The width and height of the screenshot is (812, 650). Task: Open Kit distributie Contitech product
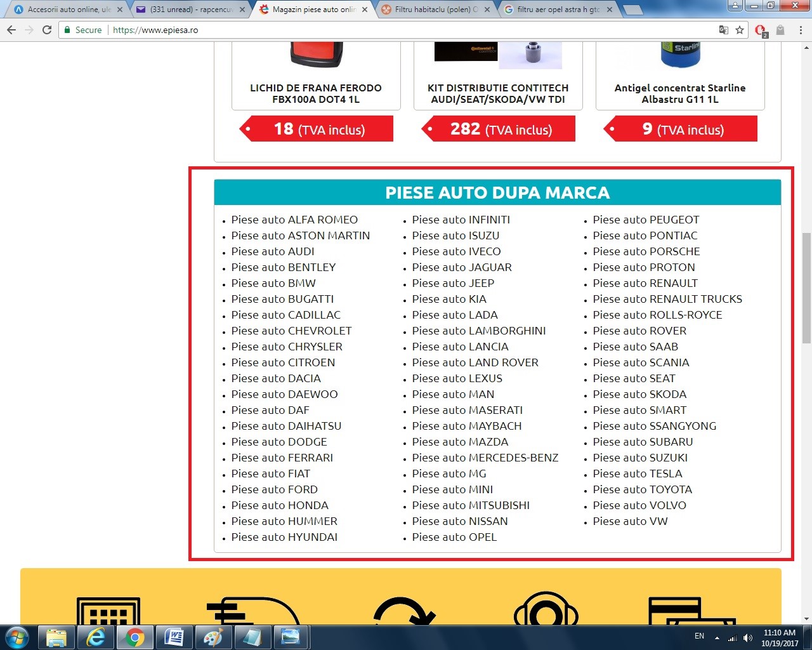498,93
